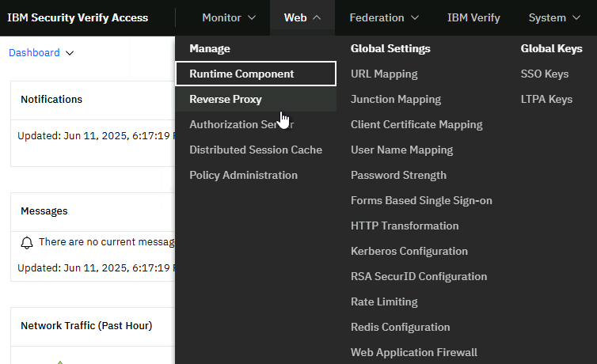Viewport: 597px width, 364px height.
Task: Open Rate Limiting settings
Action: [x=384, y=301]
